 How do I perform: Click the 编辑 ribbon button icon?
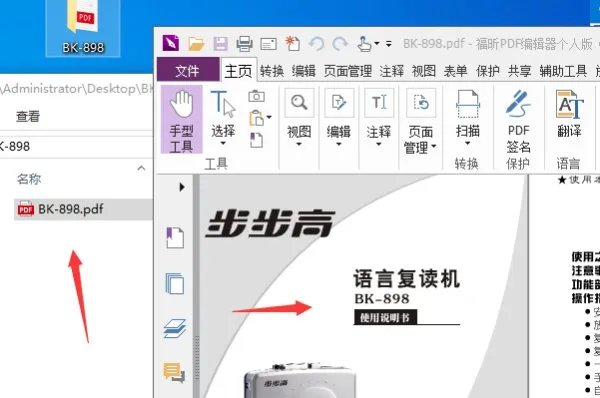(339, 103)
